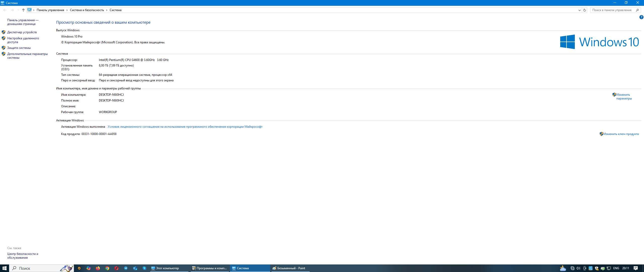Open Диспетчер устройств link
644x272 pixels.
[22, 32]
